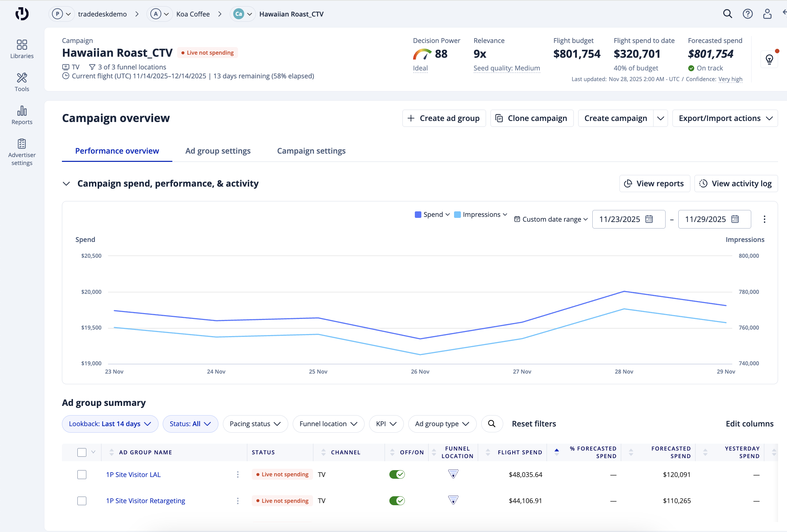Viewport: 787px width, 532px height.
Task: Open the start date 11/23/2025 calendar icon
Action: (x=649, y=219)
